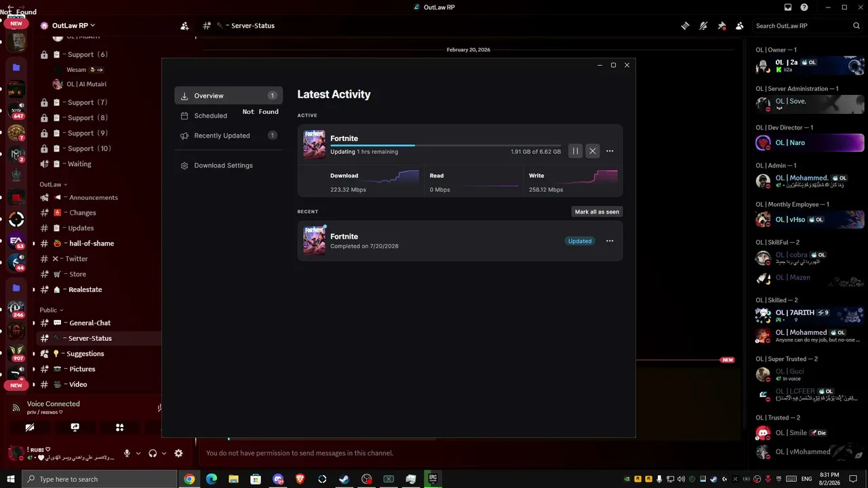Open more options for the updating Fortnite
868x488 pixels.
point(610,151)
